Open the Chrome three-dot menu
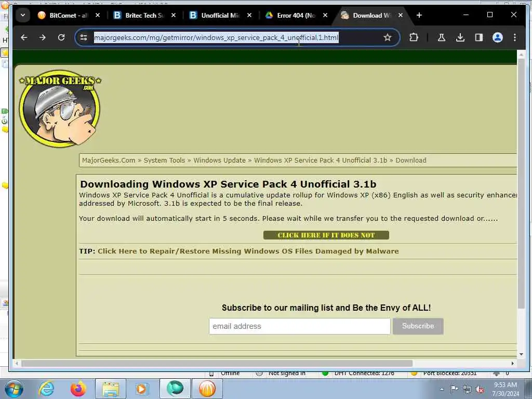The height and width of the screenshot is (399, 532). [x=515, y=37]
